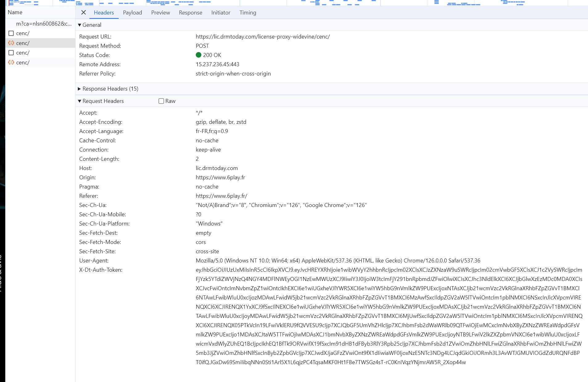Screen dimensions: 588x382
Task: Switch to the Payload tab
Action: 132,13
